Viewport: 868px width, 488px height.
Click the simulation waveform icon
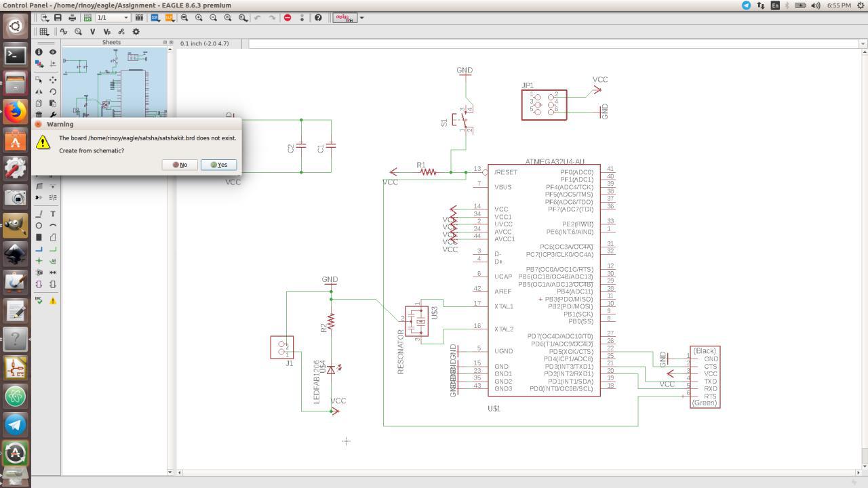coord(64,31)
